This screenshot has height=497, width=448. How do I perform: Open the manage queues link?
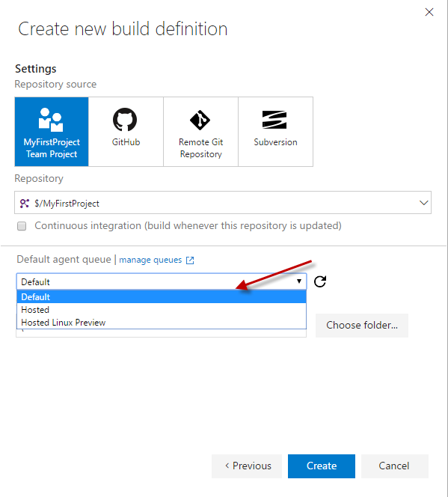click(x=150, y=260)
